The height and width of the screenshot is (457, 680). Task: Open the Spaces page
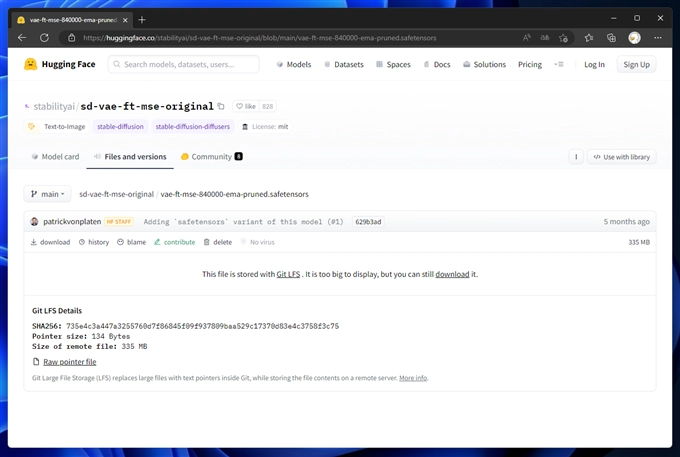[x=393, y=64]
